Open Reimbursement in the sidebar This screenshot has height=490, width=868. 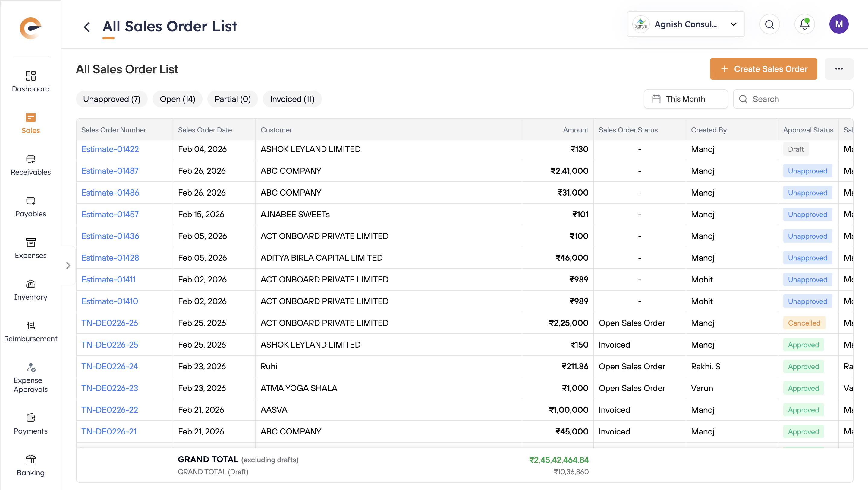(x=31, y=332)
